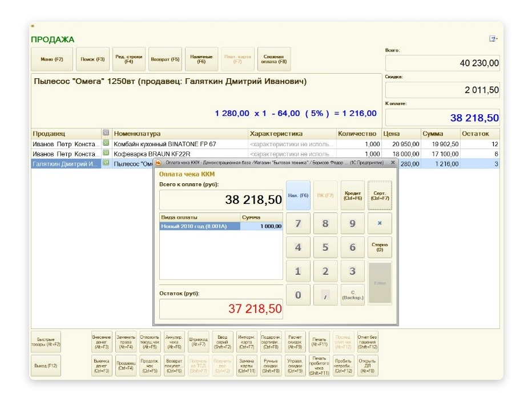Click the green row icon beside Комбайн кухонный
Screen dimensions: 532x401
[106, 144]
